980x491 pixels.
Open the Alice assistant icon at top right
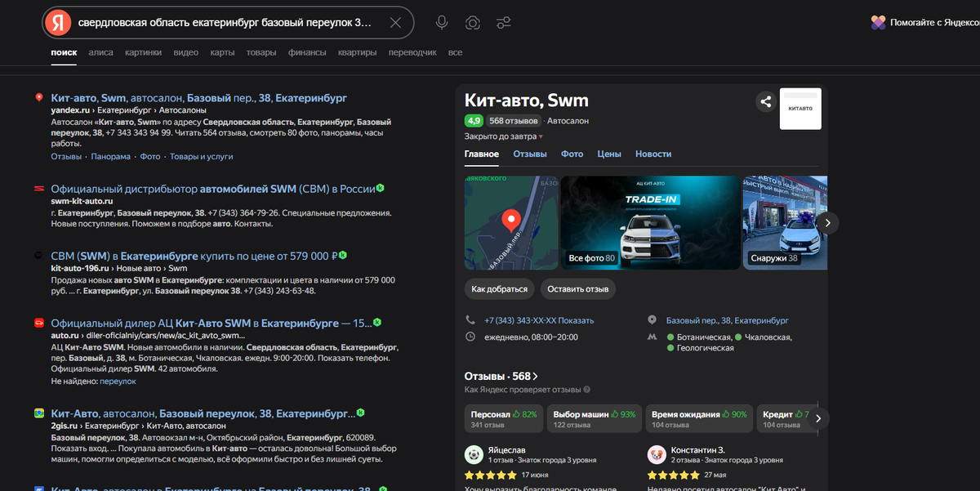(x=878, y=23)
